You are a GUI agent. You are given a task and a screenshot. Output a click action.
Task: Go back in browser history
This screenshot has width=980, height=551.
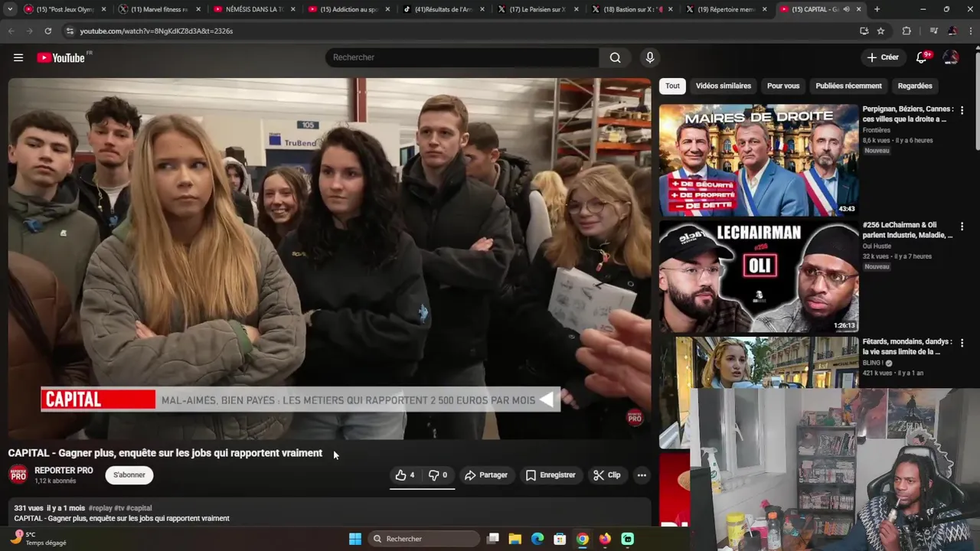tap(11, 31)
